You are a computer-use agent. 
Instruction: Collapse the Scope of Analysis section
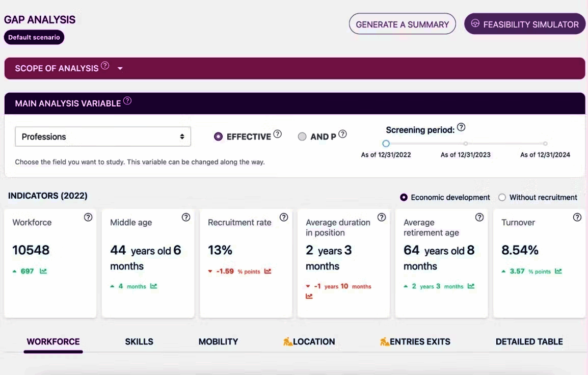[120, 68]
